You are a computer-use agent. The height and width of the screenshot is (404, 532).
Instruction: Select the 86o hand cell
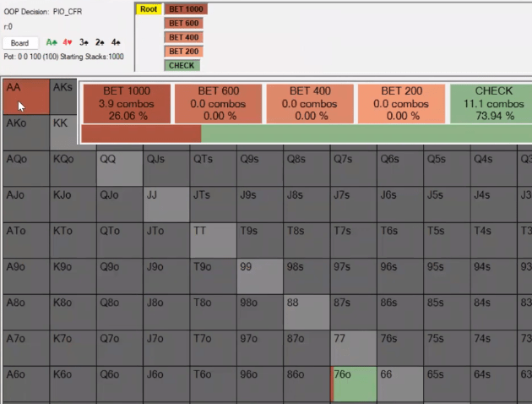pyautogui.click(x=307, y=385)
